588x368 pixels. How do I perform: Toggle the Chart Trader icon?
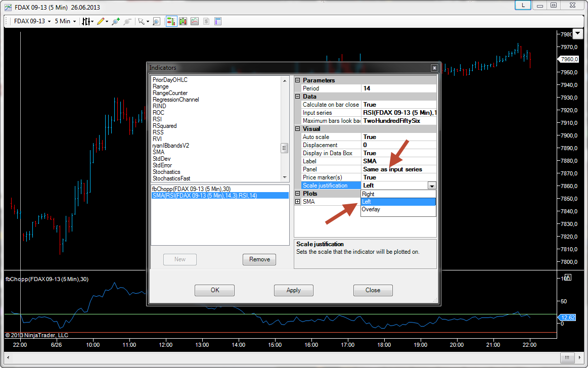pos(171,21)
